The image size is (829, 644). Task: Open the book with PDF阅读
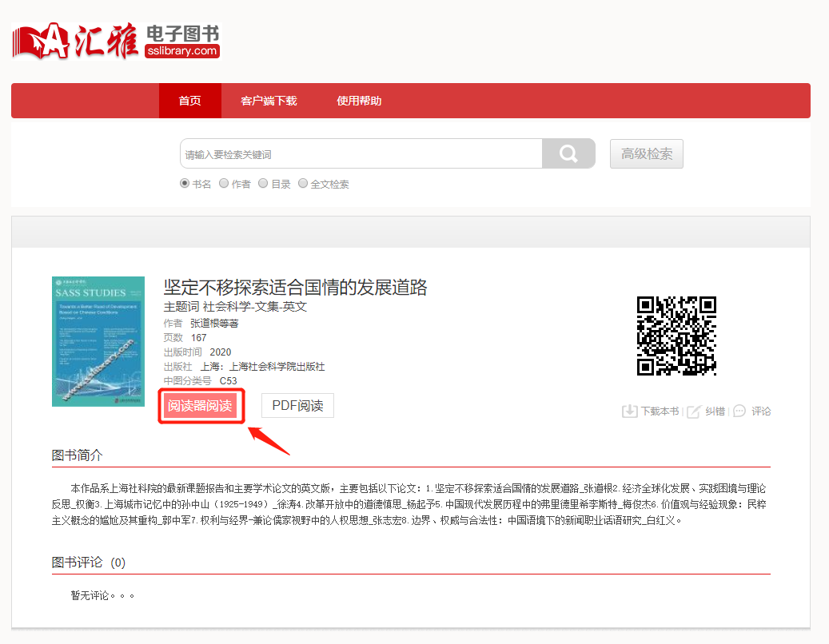click(297, 406)
